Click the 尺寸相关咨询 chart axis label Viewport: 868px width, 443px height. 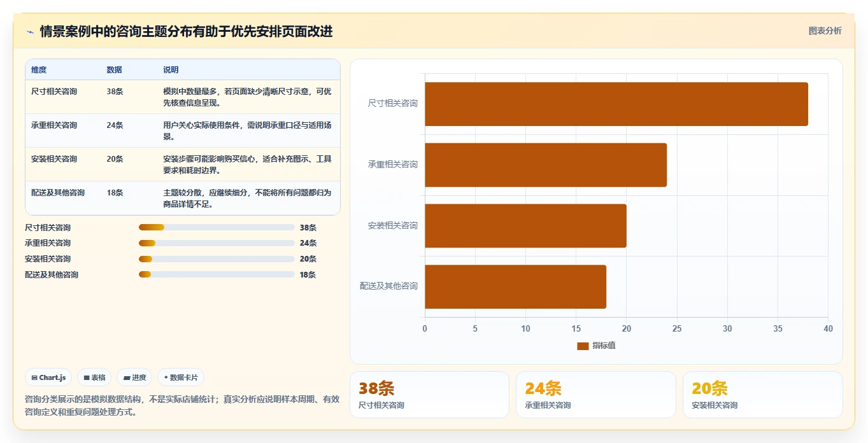coord(393,103)
